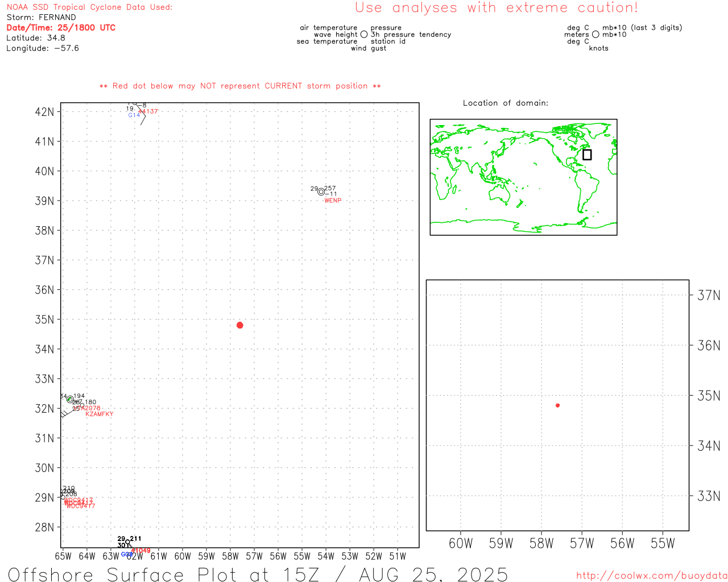Click the inset map's 60W label
The width and height of the screenshot is (728, 582).
[461, 543]
